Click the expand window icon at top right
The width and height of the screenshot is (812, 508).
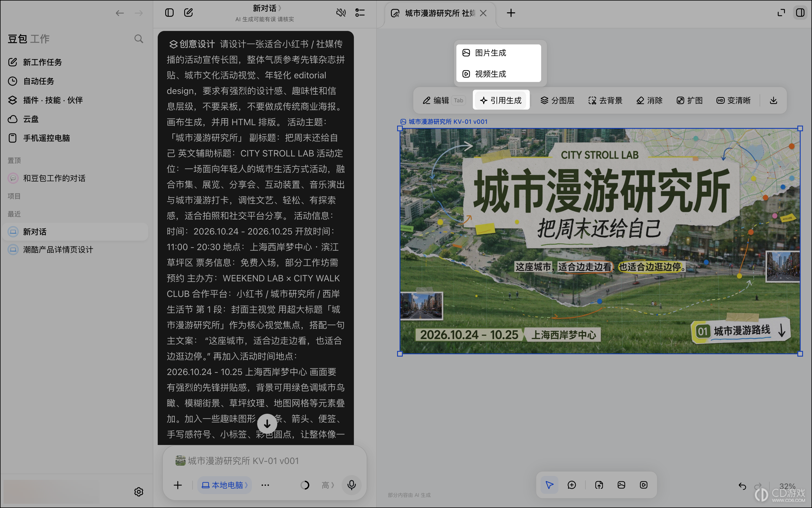click(781, 13)
